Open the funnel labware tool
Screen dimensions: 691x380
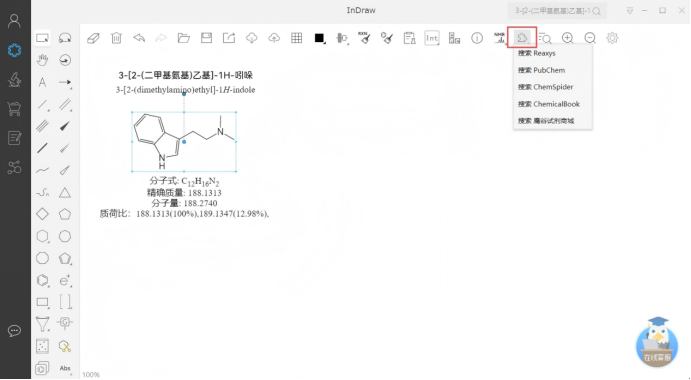(42, 324)
